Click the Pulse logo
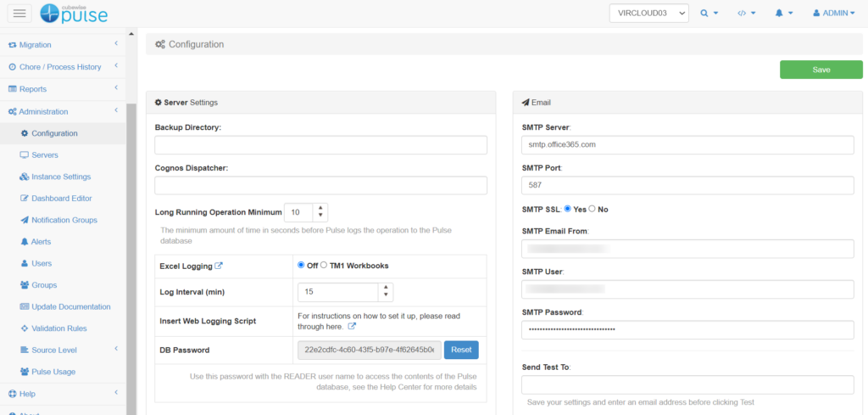868x415 pixels. click(x=75, y=13)
